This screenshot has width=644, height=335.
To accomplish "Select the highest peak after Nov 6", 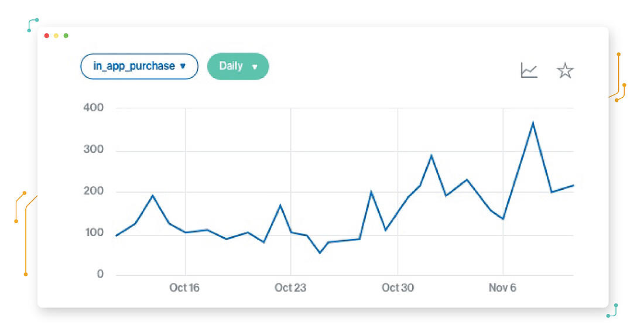I will pos(533,122).
